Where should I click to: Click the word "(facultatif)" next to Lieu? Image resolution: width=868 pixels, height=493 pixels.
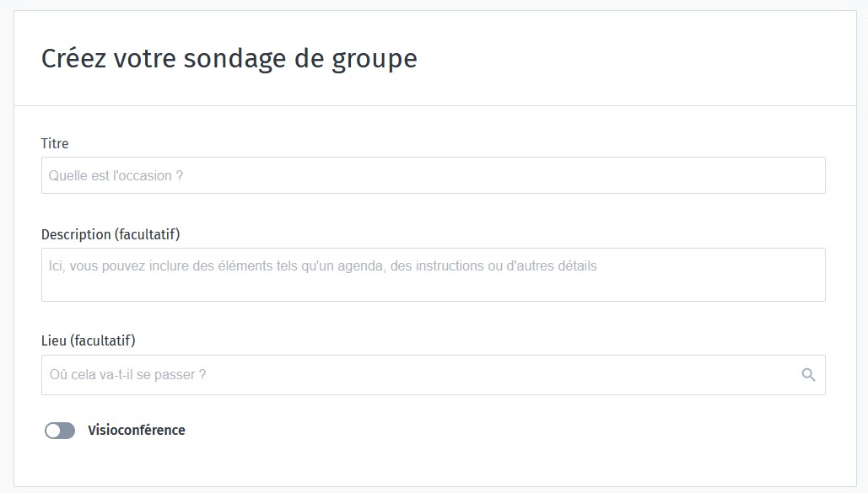[103, 340]
